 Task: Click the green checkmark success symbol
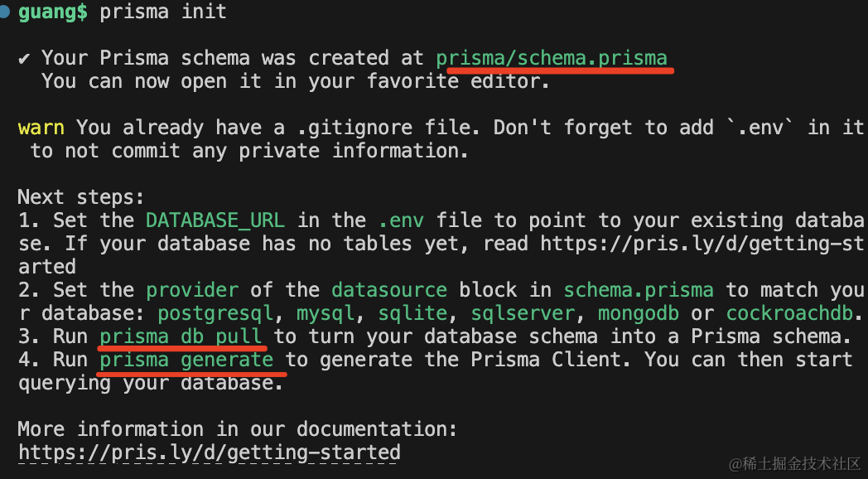coord(25,58)
